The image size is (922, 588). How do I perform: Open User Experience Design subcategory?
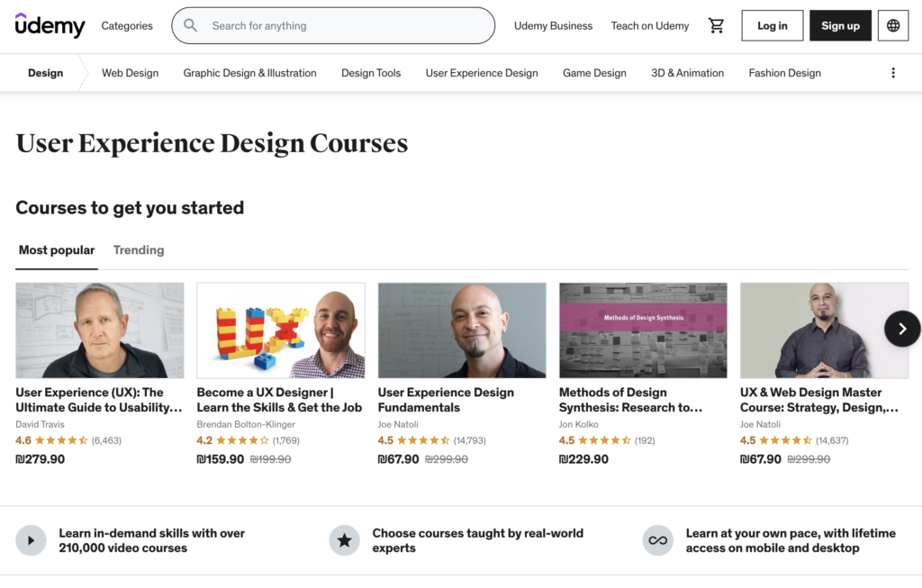click(482, 73)
